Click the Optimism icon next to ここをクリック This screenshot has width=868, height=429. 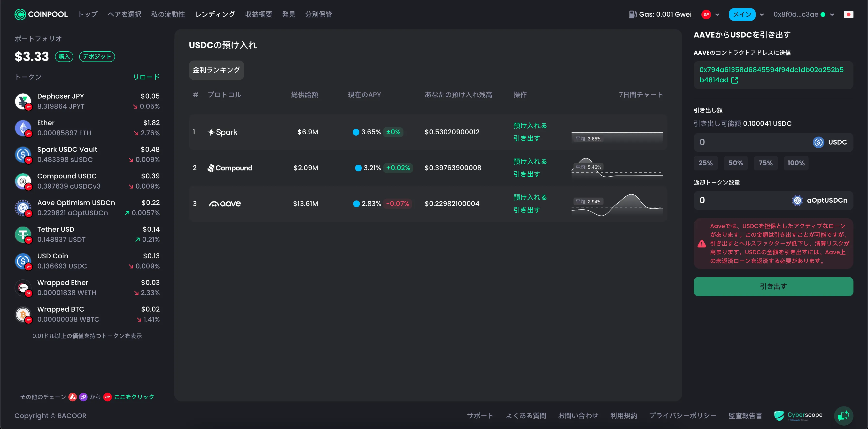coord(108,397)
